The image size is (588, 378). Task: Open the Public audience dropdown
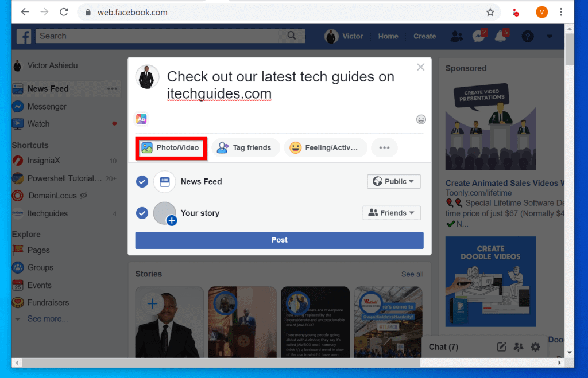coord(393,181)
